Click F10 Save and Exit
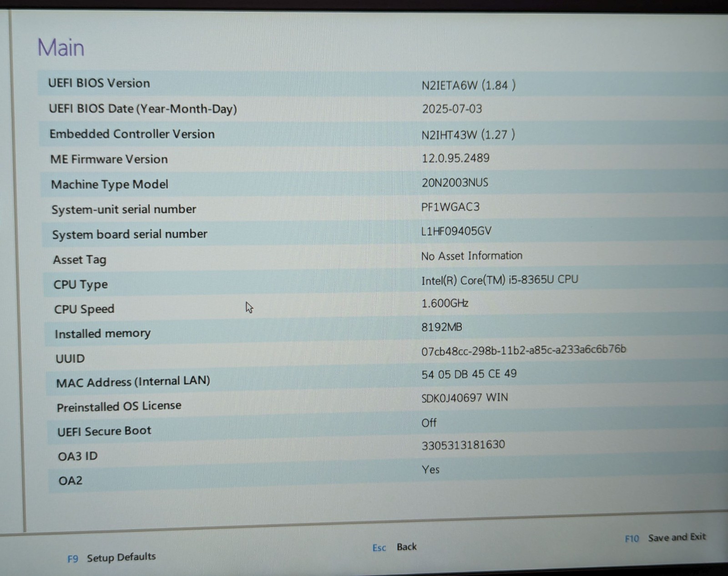 point(665,537)
